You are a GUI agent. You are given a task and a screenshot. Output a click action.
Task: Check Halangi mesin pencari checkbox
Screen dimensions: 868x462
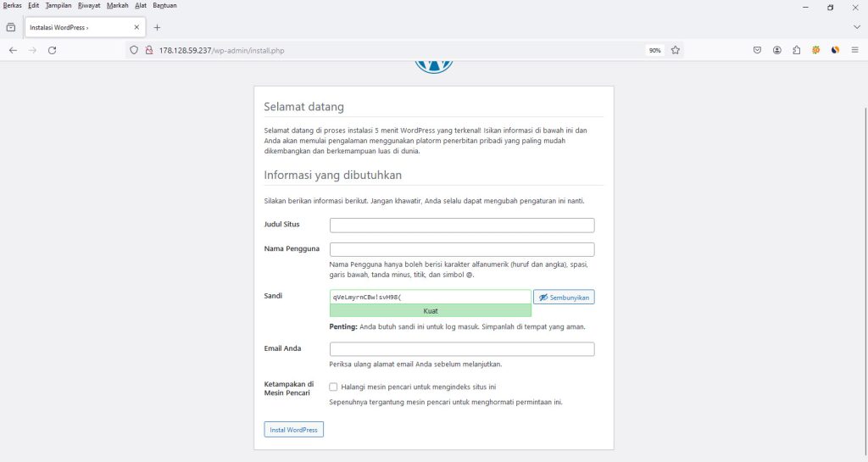(x=333, y=387)
